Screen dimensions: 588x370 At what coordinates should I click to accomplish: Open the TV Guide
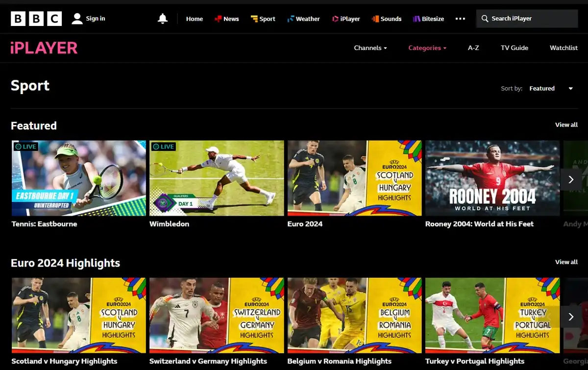(x=514, y=48)
